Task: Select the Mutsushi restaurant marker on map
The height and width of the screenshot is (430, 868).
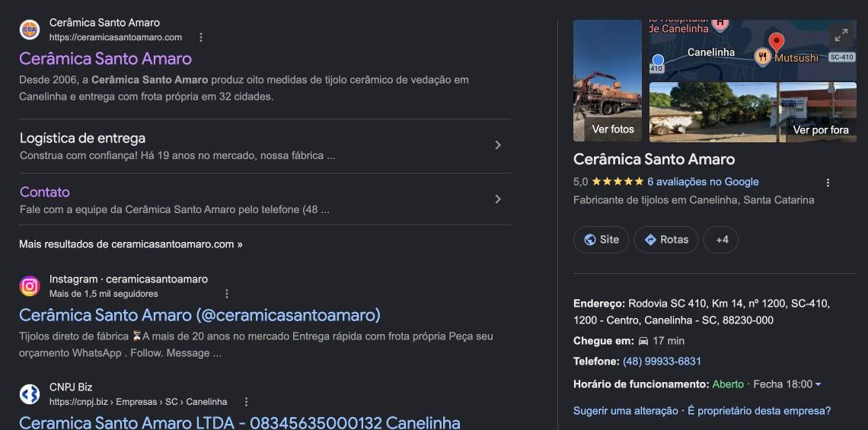Action: pyautogui.click(x=762, y=56)
